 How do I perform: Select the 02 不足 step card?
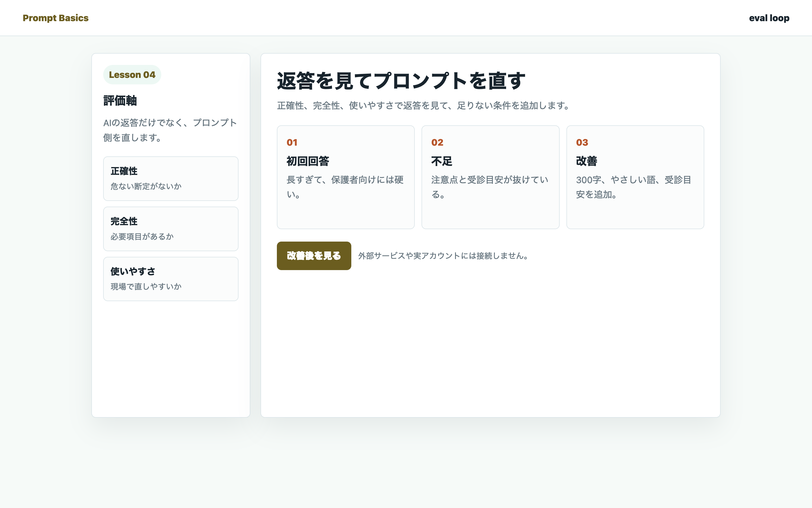490,177
